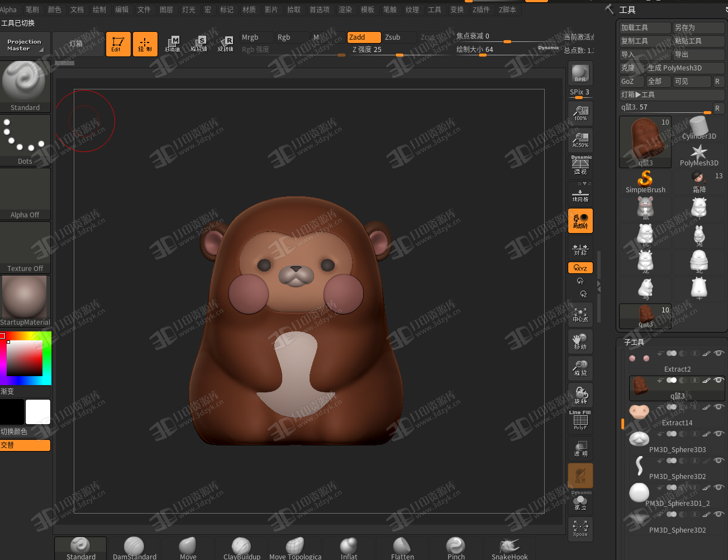The image size is (728, 560).
Task: Open 灯箱▶工具 lightbox tools
Action: click(x=672, y=94)
